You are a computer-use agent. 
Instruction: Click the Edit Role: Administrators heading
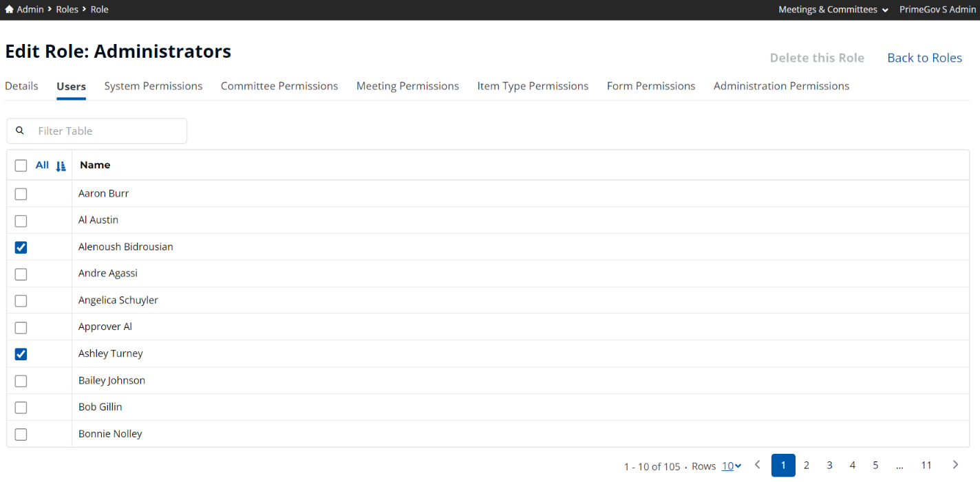point(118,52)
